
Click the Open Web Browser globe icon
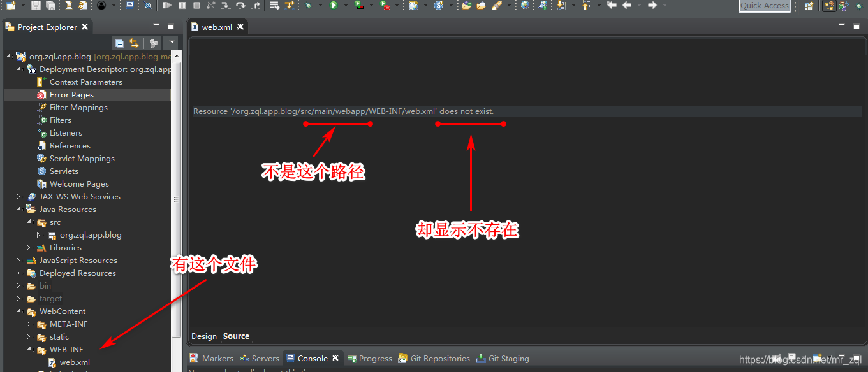pyautogui.click(x=525, y=5)
